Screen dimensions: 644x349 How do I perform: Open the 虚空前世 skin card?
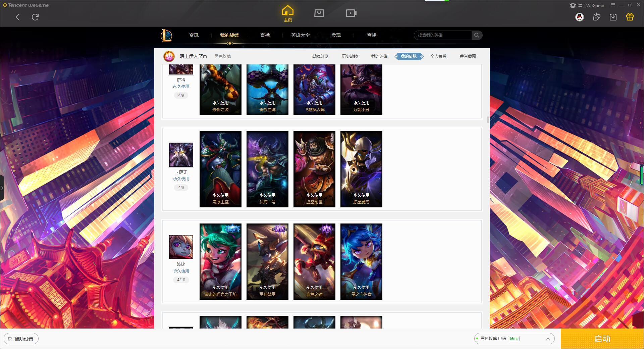click(x=314, y=169)
